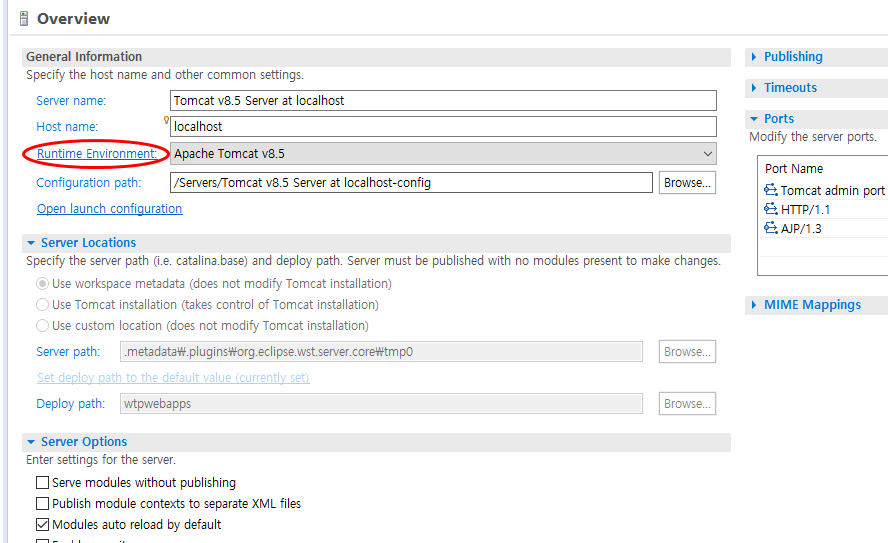
Task: Collapse the Server Options section
Action: point(31,442)
